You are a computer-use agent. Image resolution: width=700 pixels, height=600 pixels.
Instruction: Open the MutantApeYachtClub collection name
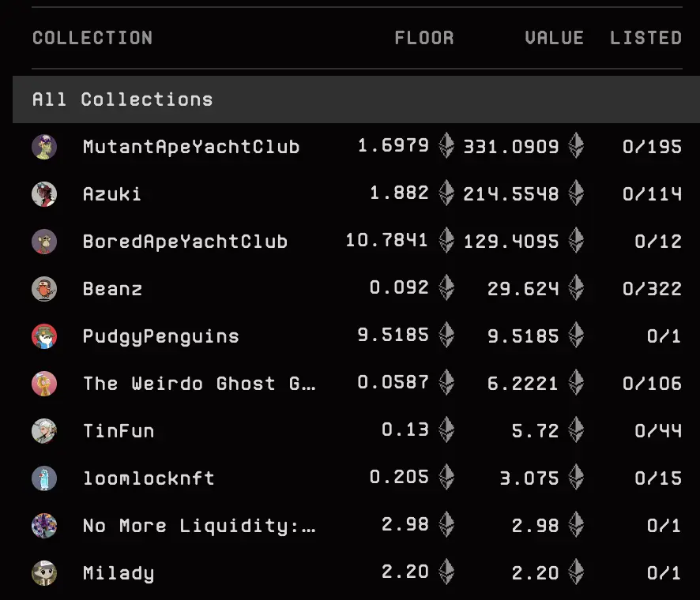click(x=191, y=147)
